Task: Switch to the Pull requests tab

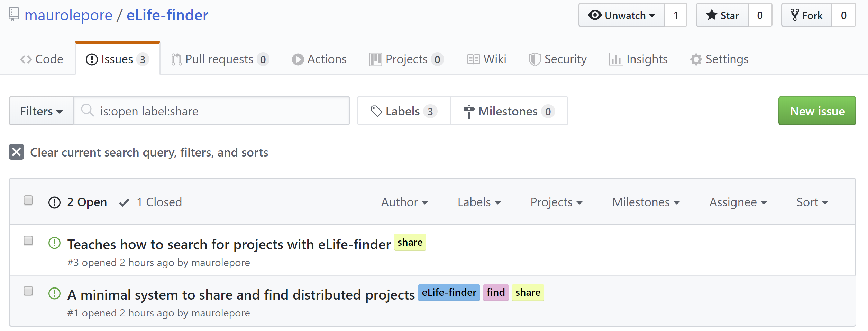Action: click(x=220, y=59)
